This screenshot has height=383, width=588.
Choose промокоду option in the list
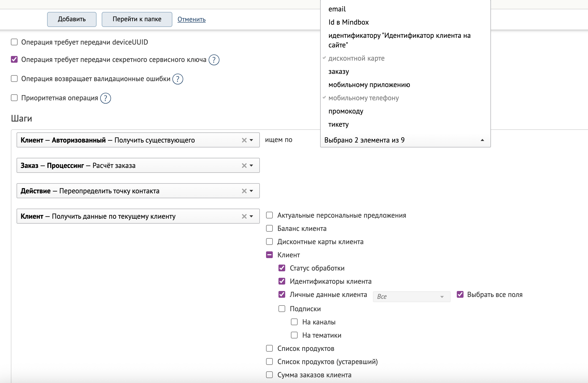[x=346, y=111]
